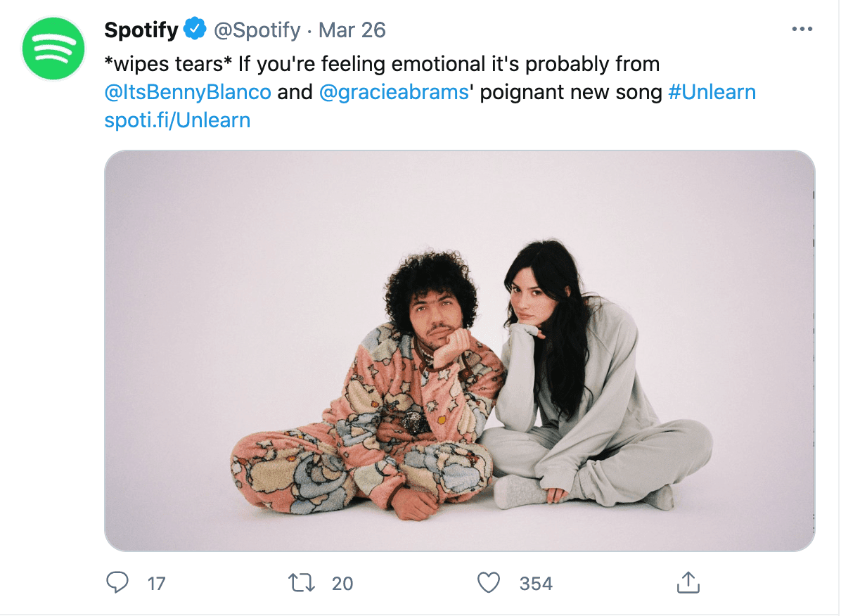841x616 pixels.
Task: Share the tweet via upload arrow icon
Action: pos(688,582)
